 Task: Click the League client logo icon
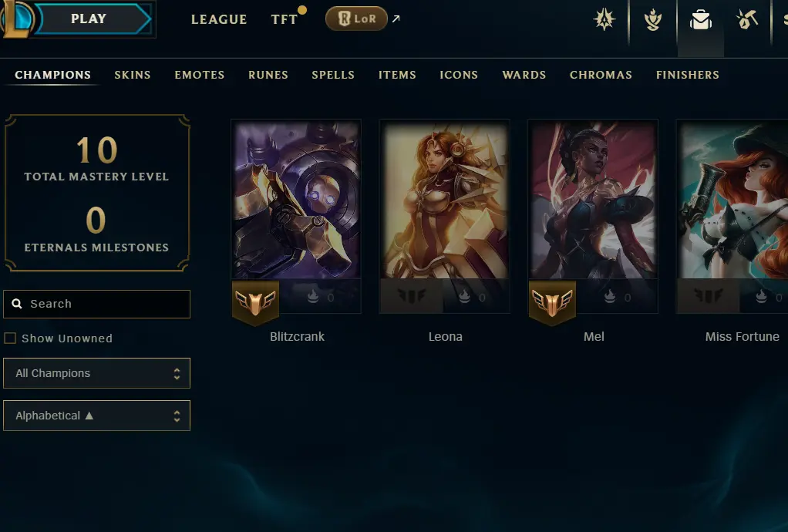point(16,18)
